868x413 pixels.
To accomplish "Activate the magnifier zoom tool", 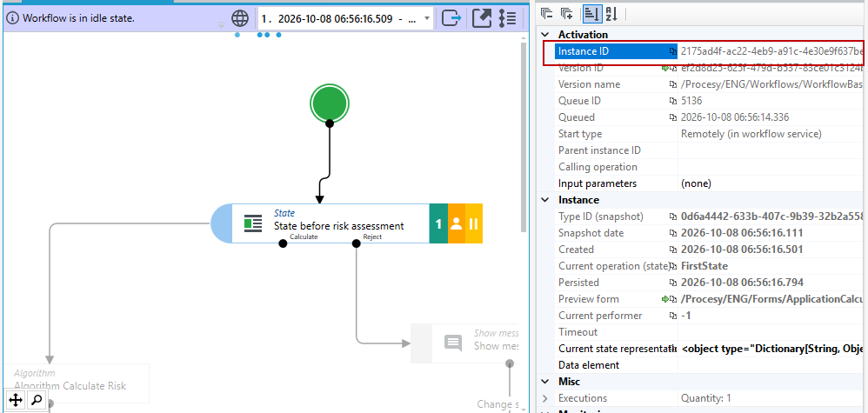I will point(35,400).
